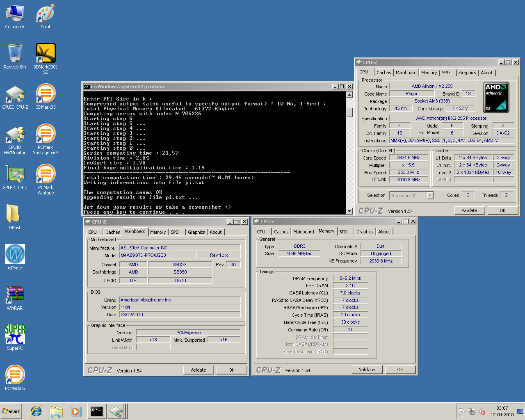Screen dimensions: 525x420
Task: Open Windows Explorer from the taskbar
Action: tap(56, 411)
